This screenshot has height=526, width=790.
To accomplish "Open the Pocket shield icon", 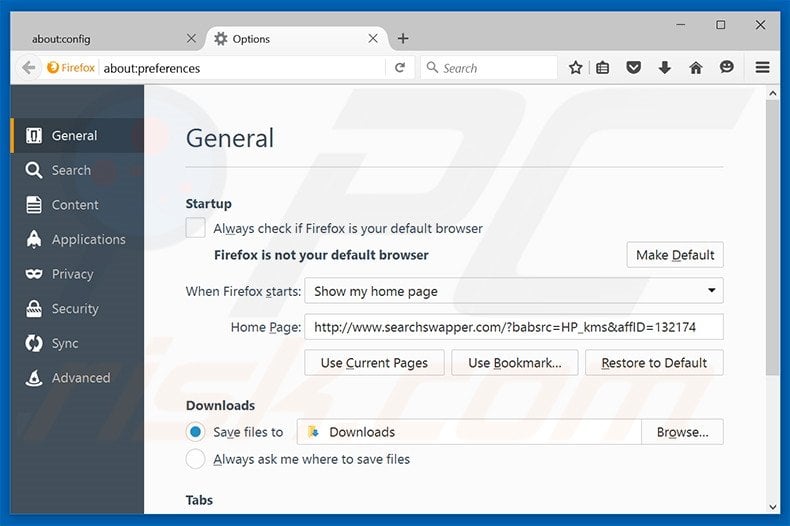I will tap(633, 68).
